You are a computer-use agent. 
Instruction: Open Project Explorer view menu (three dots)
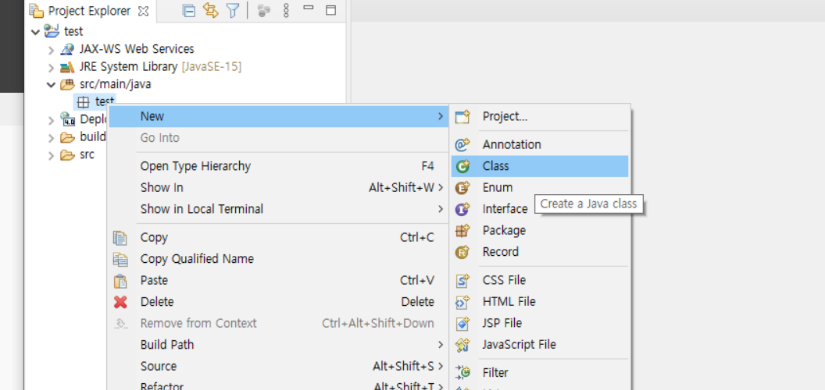(286, 11)
